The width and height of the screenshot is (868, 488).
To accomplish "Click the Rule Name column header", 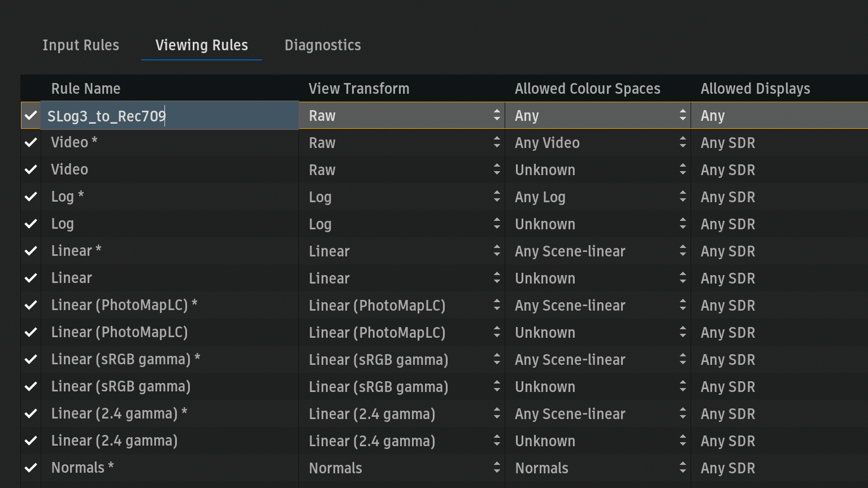I will point(86,89).
